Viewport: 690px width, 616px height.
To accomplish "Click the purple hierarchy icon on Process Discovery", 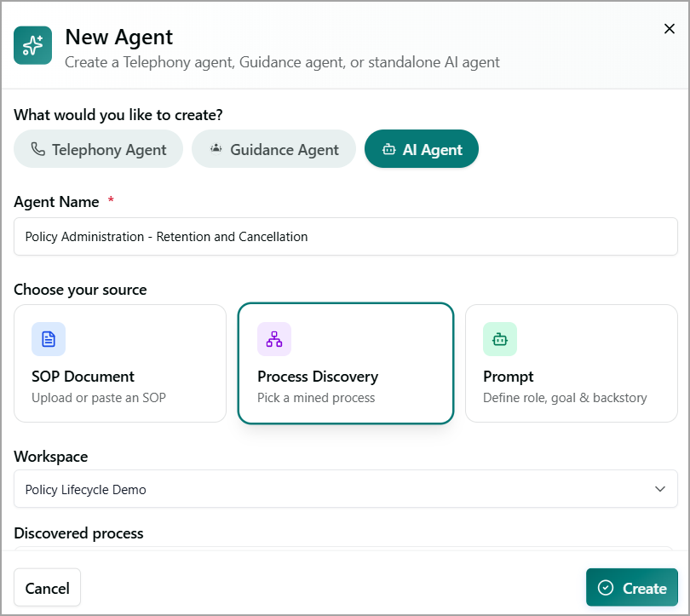I will tap(274, 339).
